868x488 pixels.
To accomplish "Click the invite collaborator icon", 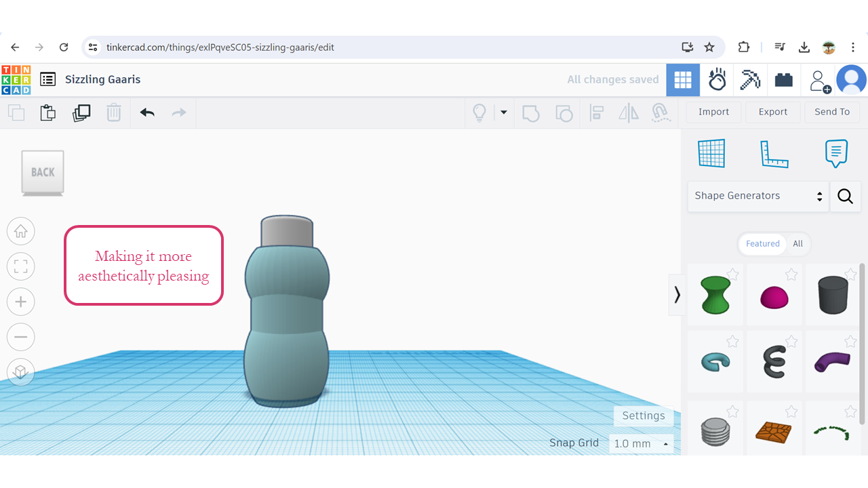I will 820,81.
